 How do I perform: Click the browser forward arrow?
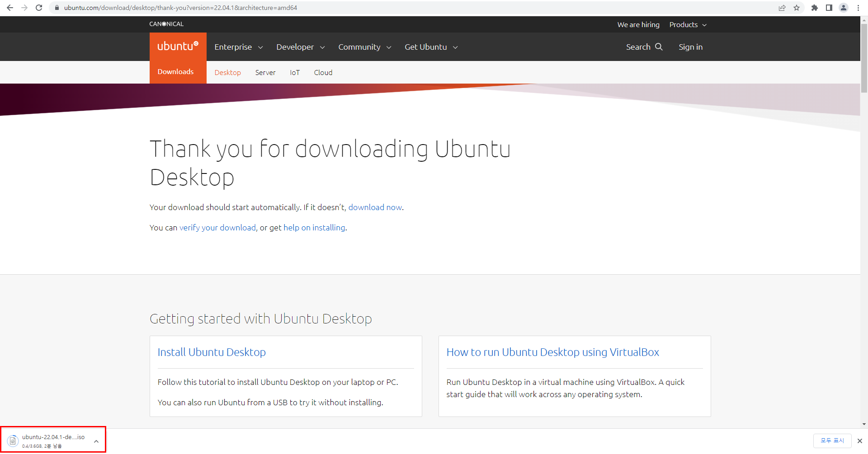[x=24, y=8]
